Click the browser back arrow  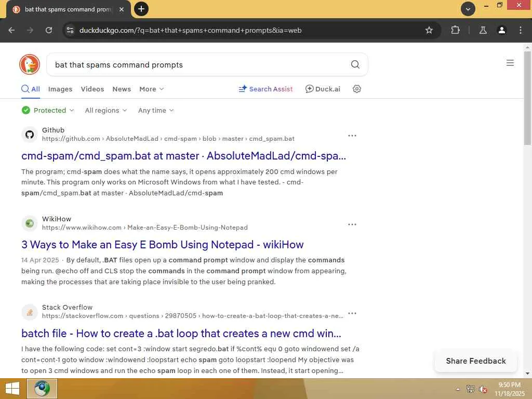click(11, 30)
